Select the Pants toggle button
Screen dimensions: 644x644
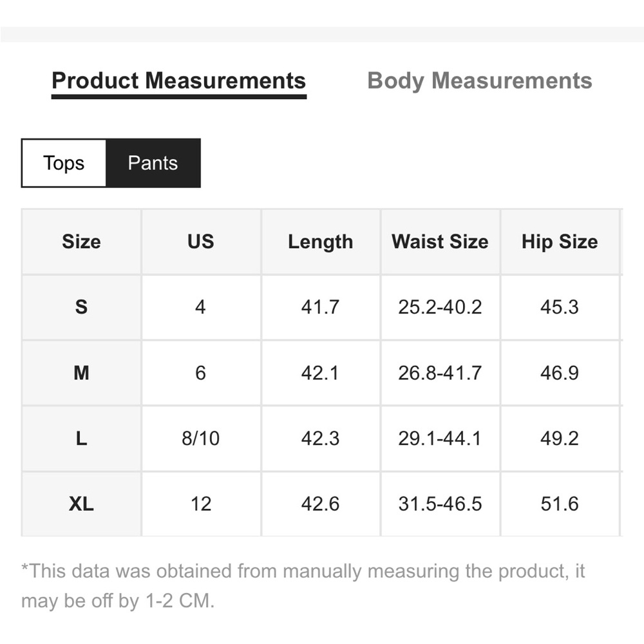(x=153, y=163)
